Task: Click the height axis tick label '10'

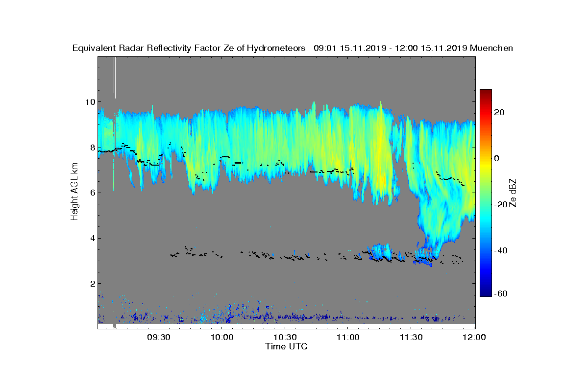Action: 90,102
